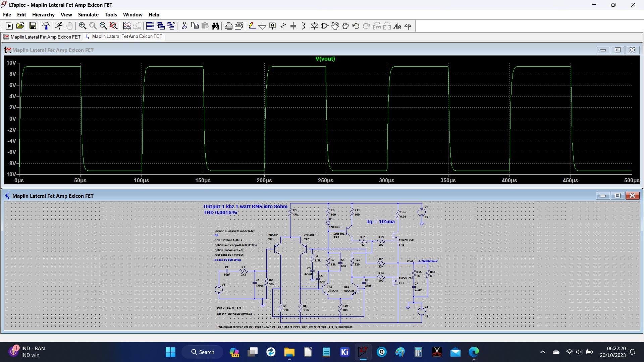The height and width of the screenshot is (362, 644).
Task: Select the SPICE Directive .op tool
Action: pyautogui.click(x=408, y=26)
